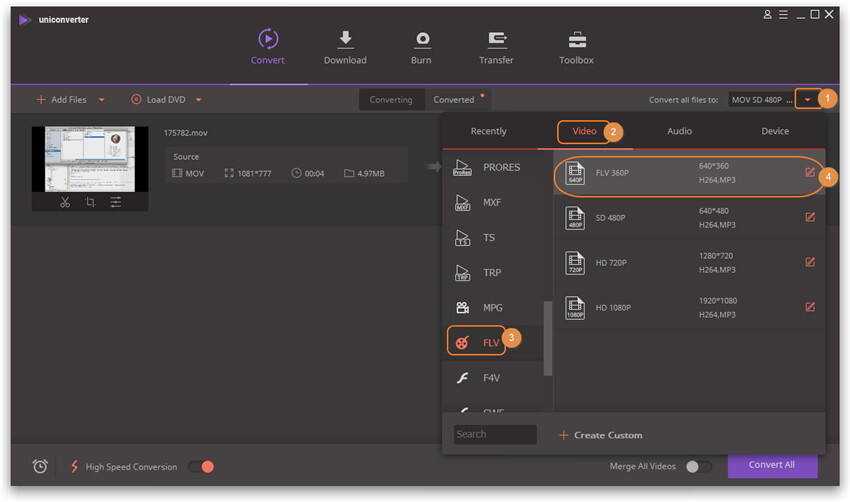Open the Toolbox section
Viewport: 850px width, 502px height.
(x=576, y=39)
